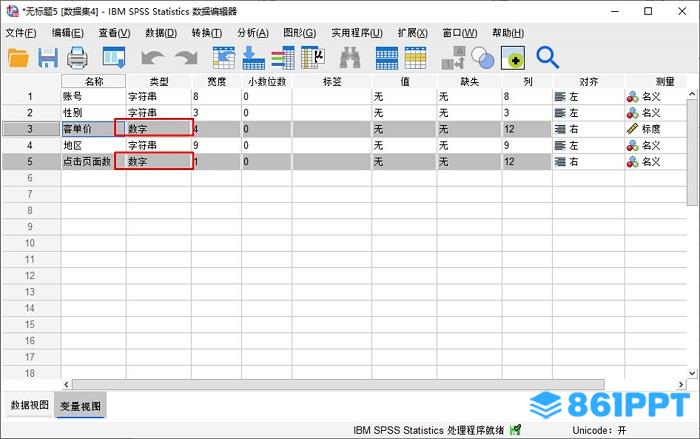Screen dimensions: 700x439
Task: Select row header number 3
Action: 30,129
